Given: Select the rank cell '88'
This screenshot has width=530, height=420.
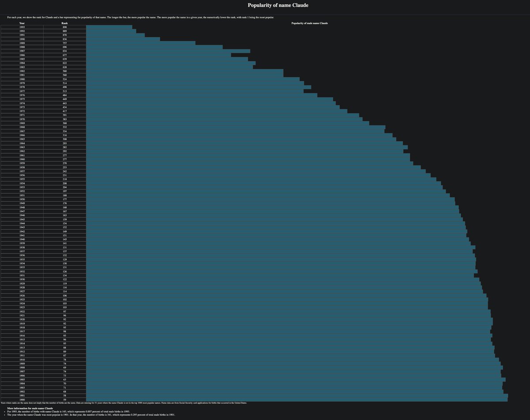Looking at the screenshot, I should (64, 347).
